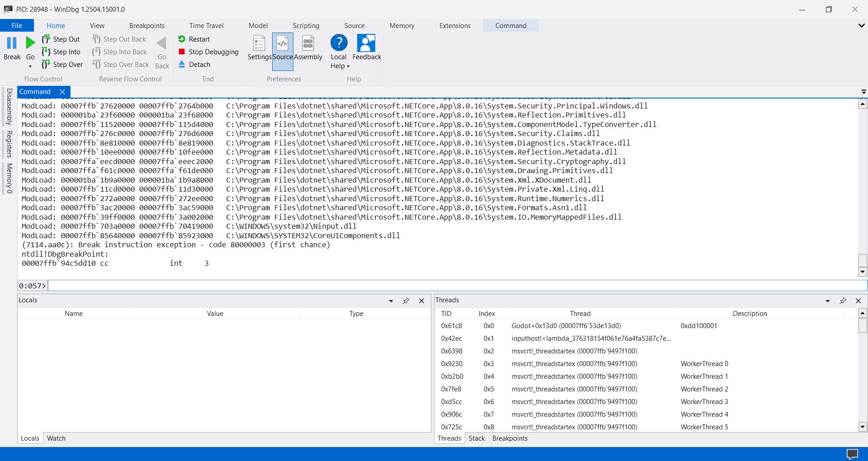The width and height of the screenshot is (868, 461).
Task: Open the Threads panel options dropdown
Action: [x=828, y=301]
